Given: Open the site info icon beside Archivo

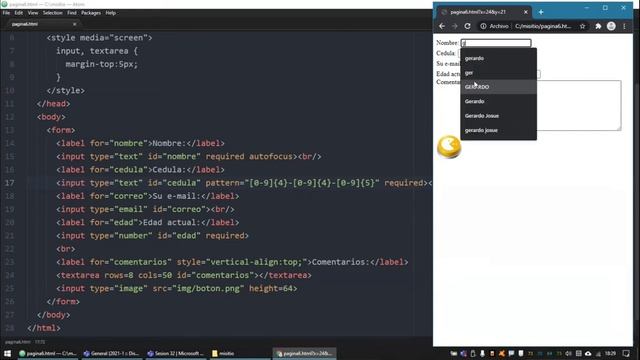Looking at the screenshot, I should (x=483, y=26).
